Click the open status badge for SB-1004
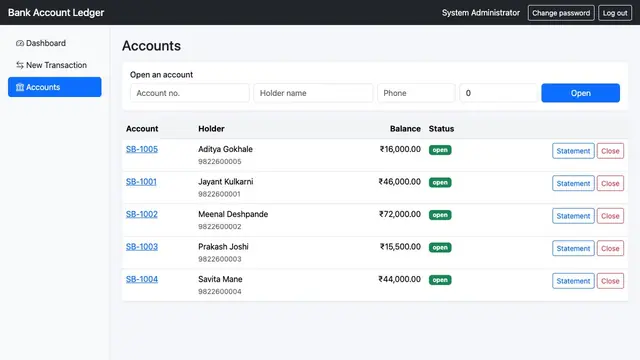The height and width of the screenshot is (360, 640). click(x=440, y=280)
